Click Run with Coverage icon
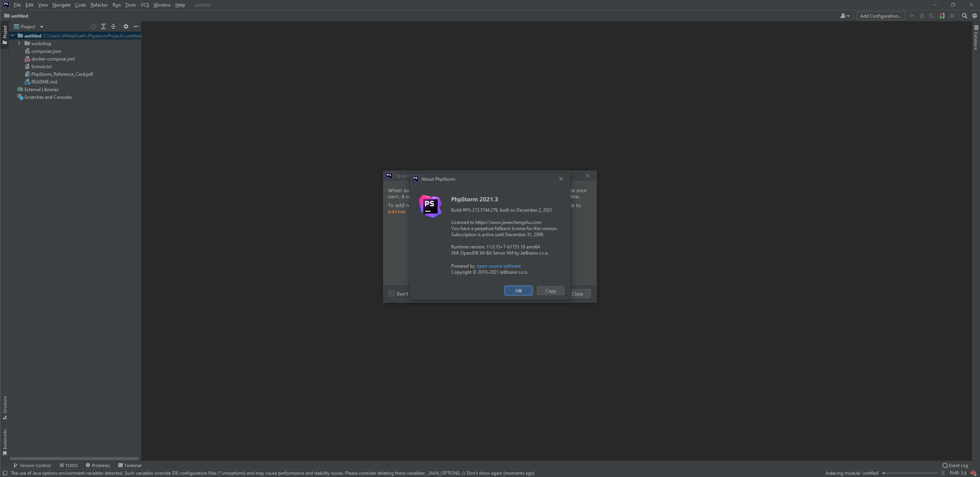Screen dimensions: 980x477 click(x=932, y=16)
